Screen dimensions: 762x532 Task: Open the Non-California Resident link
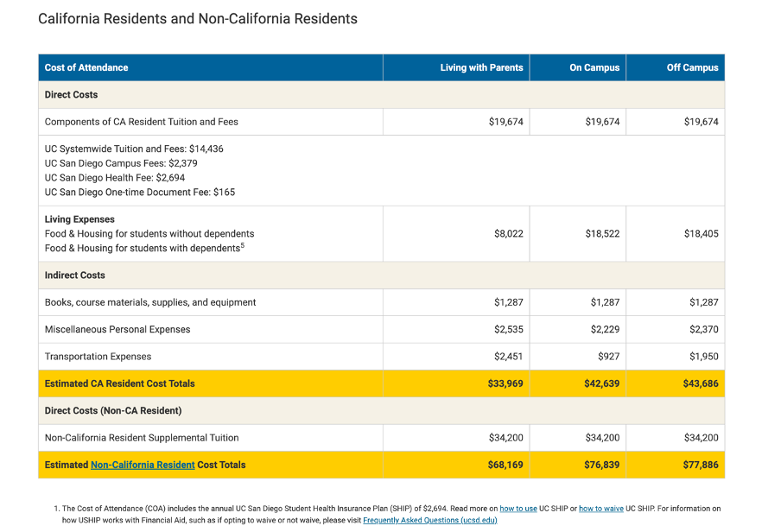coord(143,465)
